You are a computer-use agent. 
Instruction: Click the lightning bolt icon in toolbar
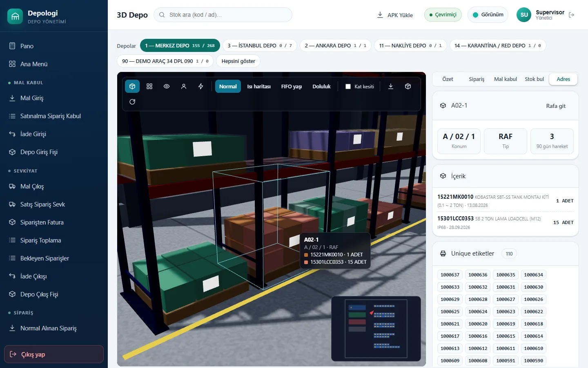click(201, 86)
